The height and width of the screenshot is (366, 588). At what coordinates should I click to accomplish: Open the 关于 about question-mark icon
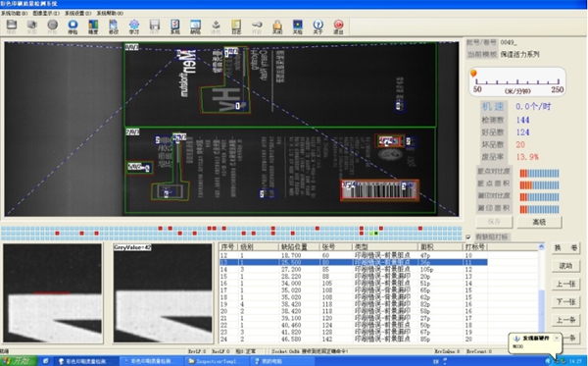click(318, 26)
